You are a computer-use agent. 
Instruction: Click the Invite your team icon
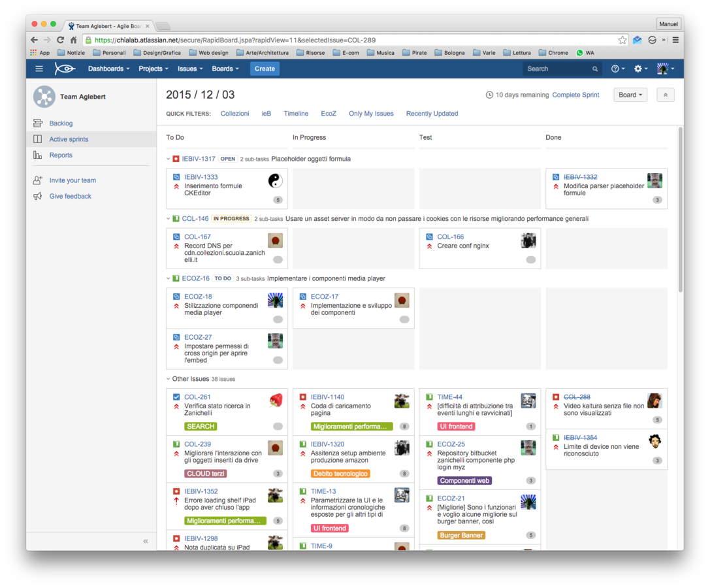[x=38, y=180]
